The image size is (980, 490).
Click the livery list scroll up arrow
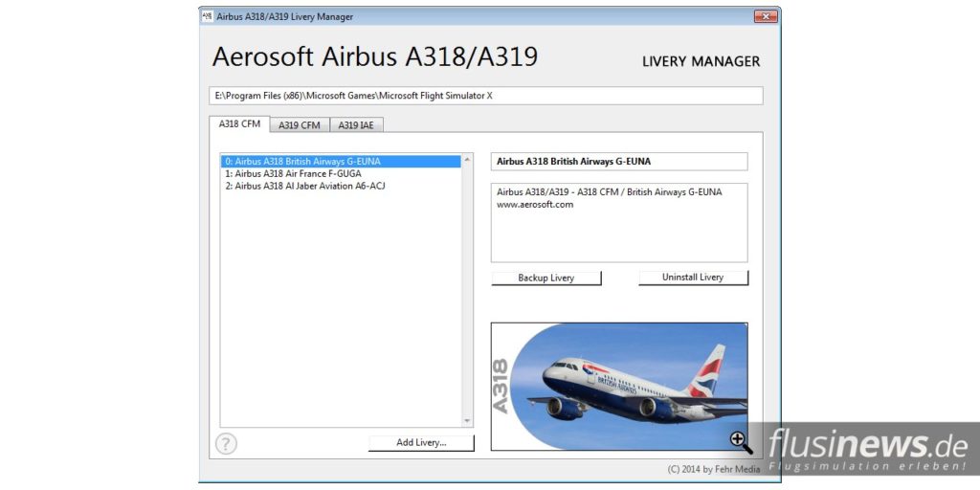pyautogui.click(x=467, y=160)
